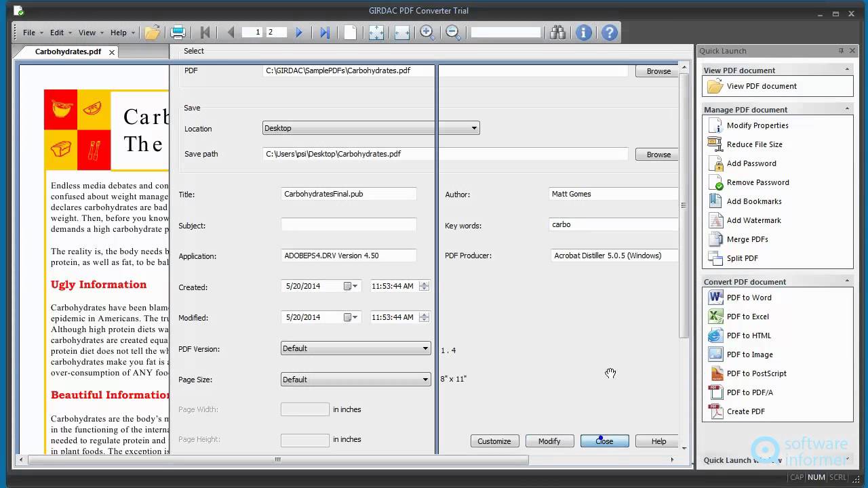Click the Created time spinner arrows

(x=424, y=286)
